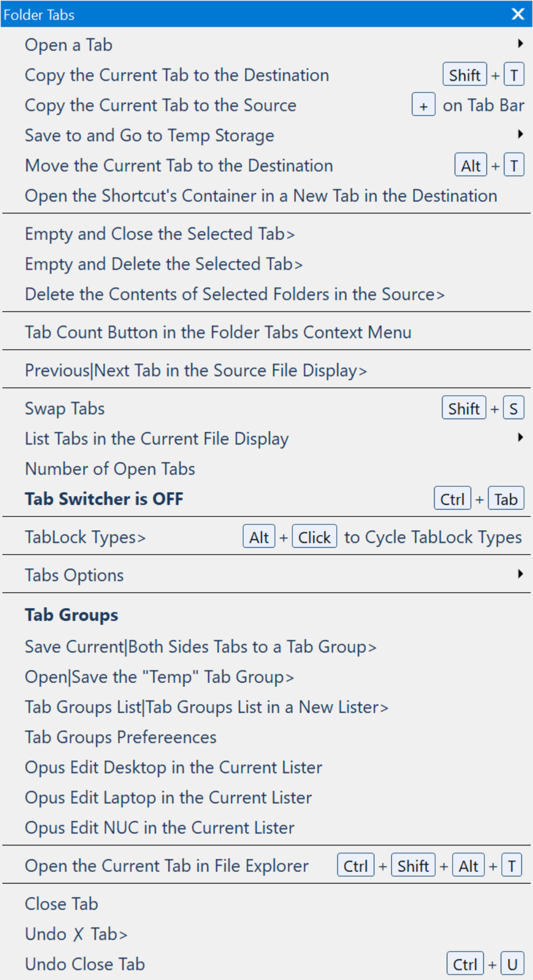Click Delete the Contents of Selected Folders

[x=235, y=294]
